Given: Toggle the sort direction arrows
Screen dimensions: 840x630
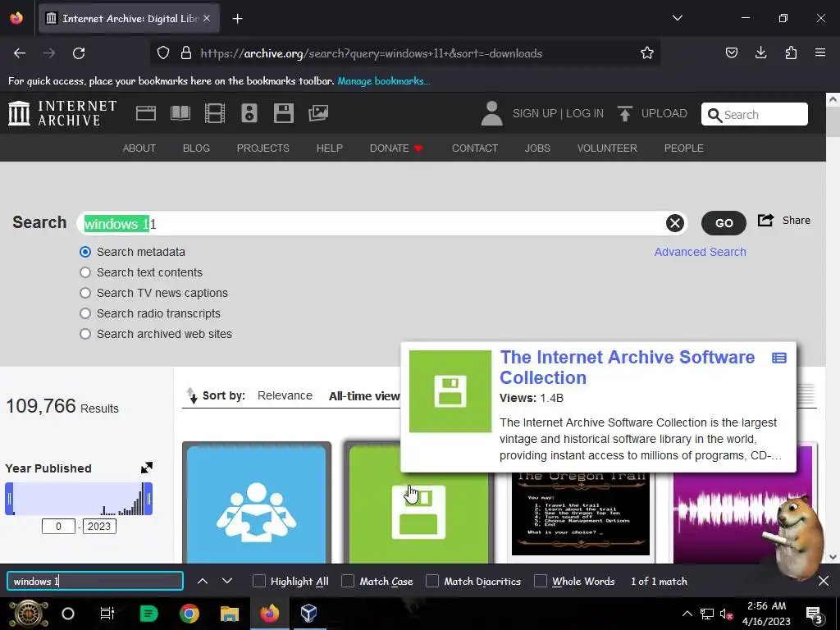Looking at the screenshot, I should [x=192, y=395].
